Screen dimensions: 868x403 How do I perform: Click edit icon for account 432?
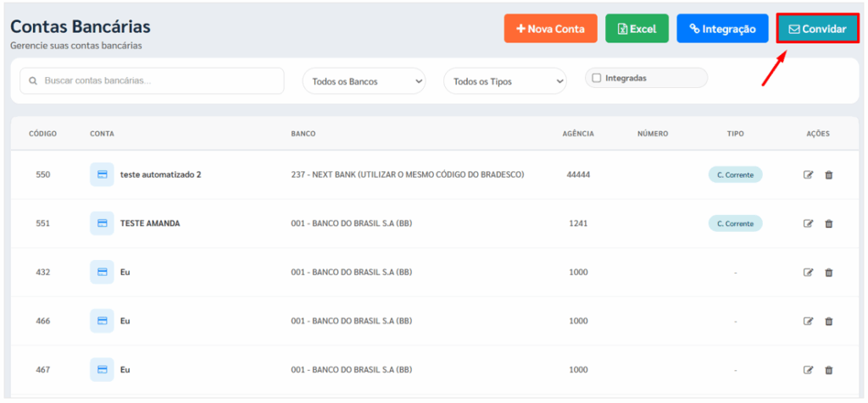(808, 273)
